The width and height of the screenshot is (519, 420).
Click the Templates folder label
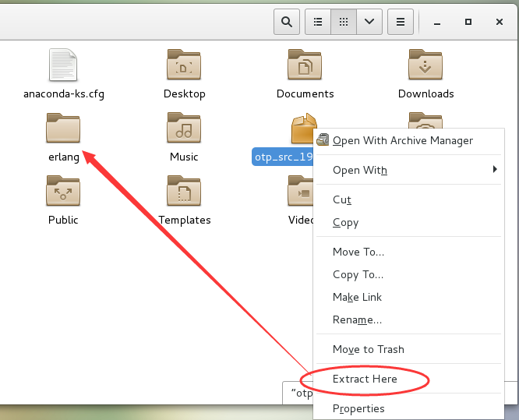pos(185,220)
